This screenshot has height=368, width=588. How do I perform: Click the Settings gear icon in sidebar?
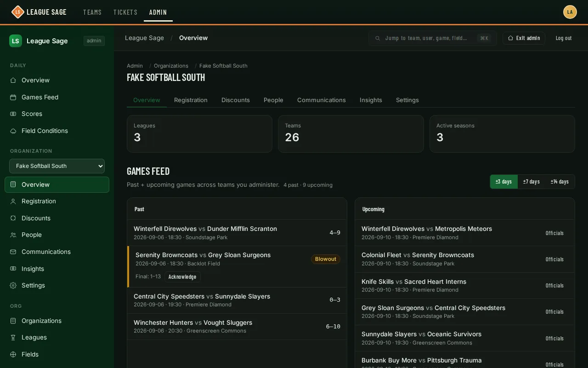coord(13,286)
